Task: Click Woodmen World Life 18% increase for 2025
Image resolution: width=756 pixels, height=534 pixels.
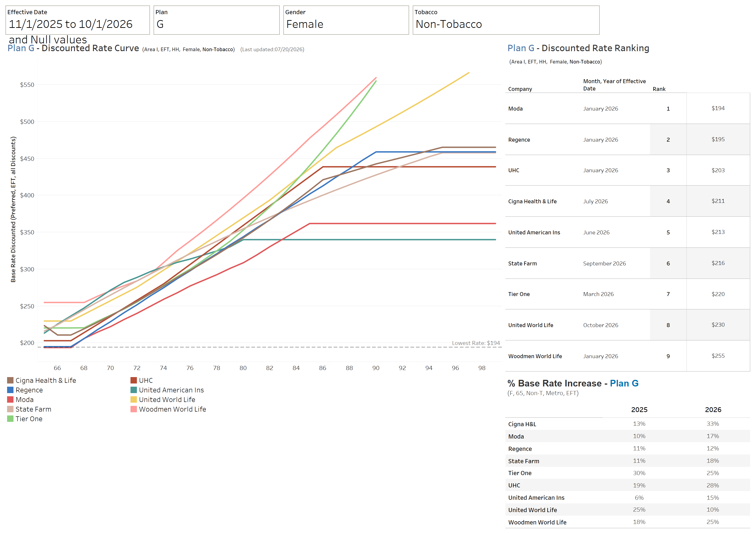Action: pyautogui.click(x=639, y=522)
